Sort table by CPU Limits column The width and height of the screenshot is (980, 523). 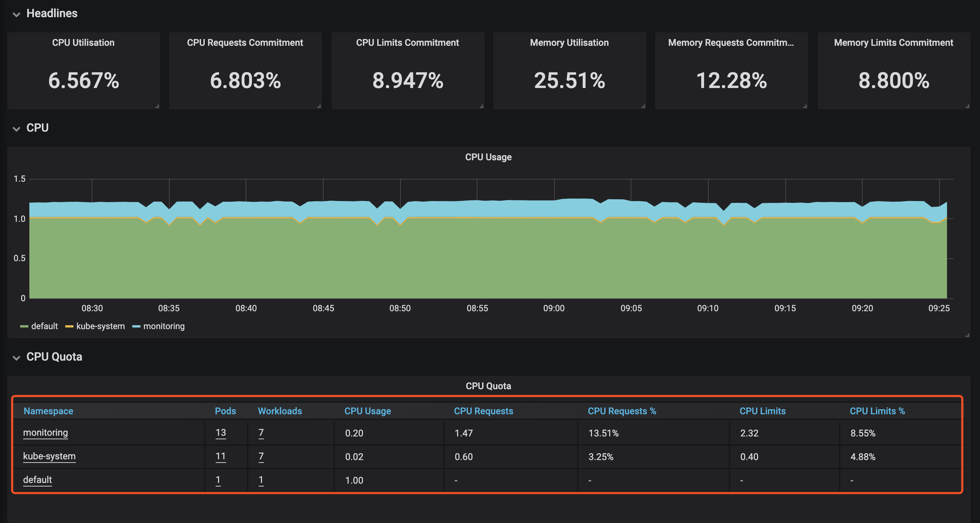point(762,411)
